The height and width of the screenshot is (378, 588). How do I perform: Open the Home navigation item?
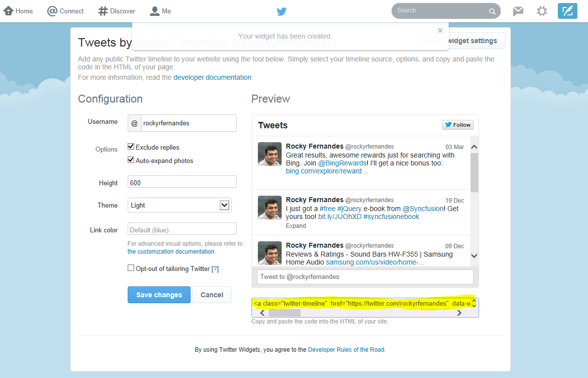tap(18, 11)
